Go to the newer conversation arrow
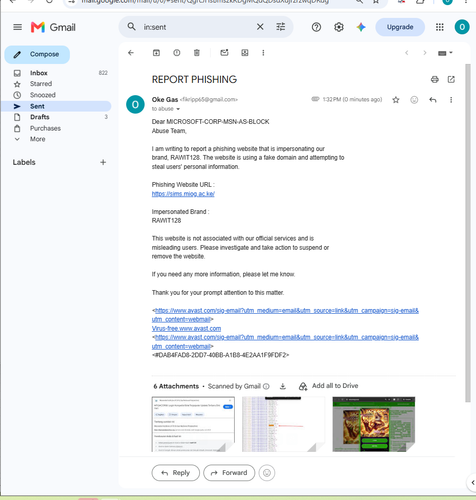Viewport: 476px width, 500px height. click(x=407, y=53)
